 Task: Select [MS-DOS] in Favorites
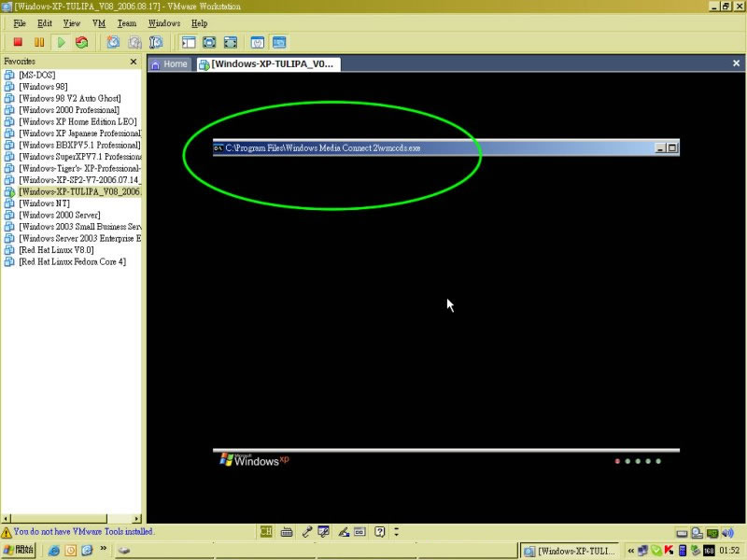tap(37, 75)
